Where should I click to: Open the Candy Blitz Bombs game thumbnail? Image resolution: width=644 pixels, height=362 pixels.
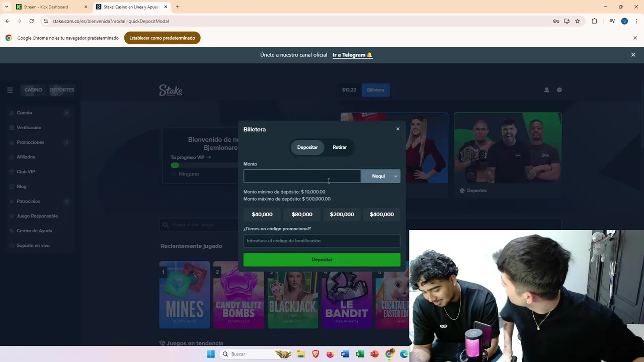coord(238,295)
